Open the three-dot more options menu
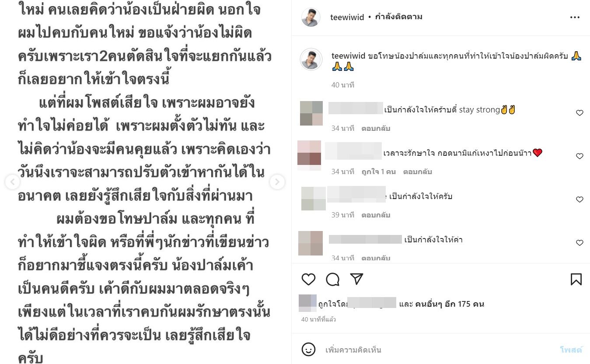The width and height of the screenshot is (590, 364). coord(575,17)
